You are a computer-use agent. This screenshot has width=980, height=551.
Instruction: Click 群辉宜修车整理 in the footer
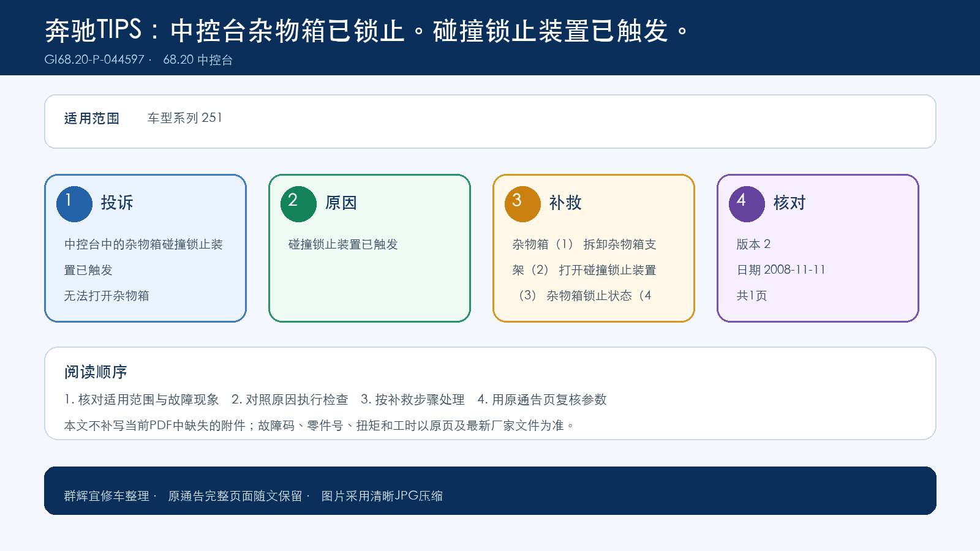(x=107, y=496)
